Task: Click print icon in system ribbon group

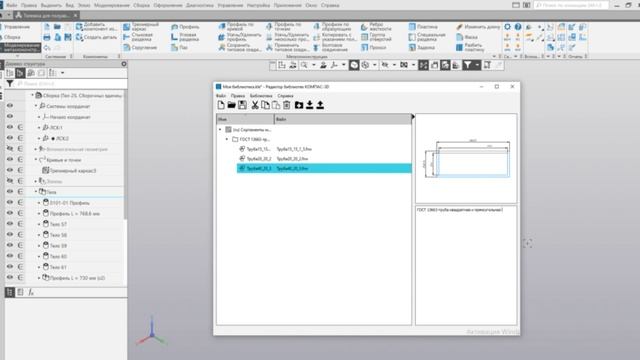Action: pos(47,37)
